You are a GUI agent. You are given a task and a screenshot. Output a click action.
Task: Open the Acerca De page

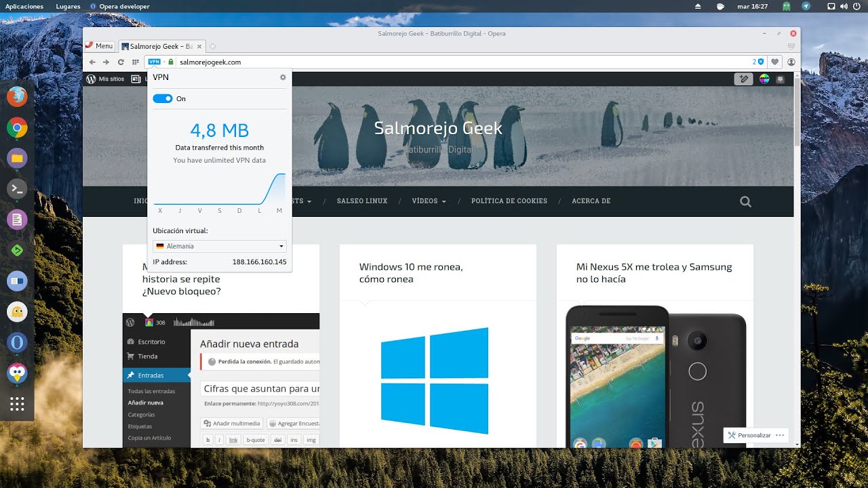591,201
